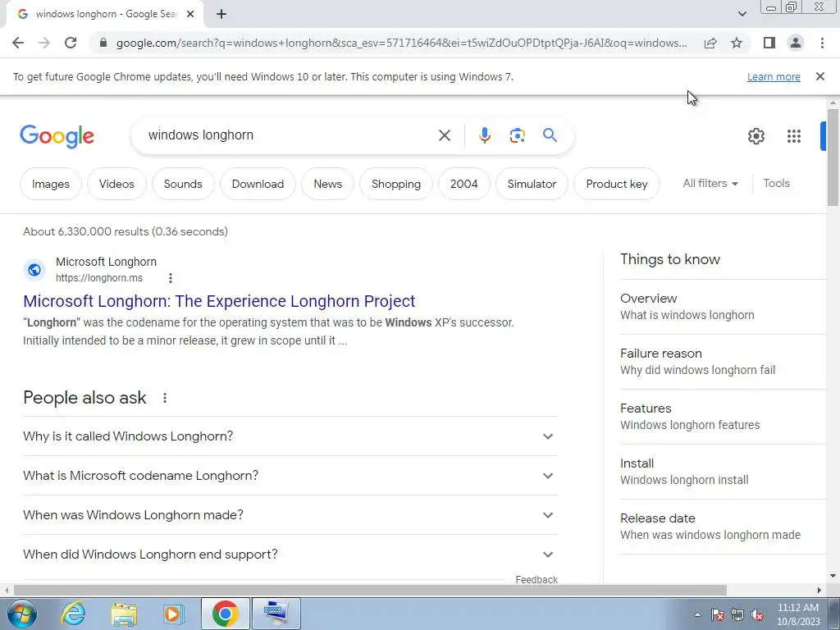Select the Sounds filter chip
This screenshot has height=630, width=840.
click(x=183, y=184)
